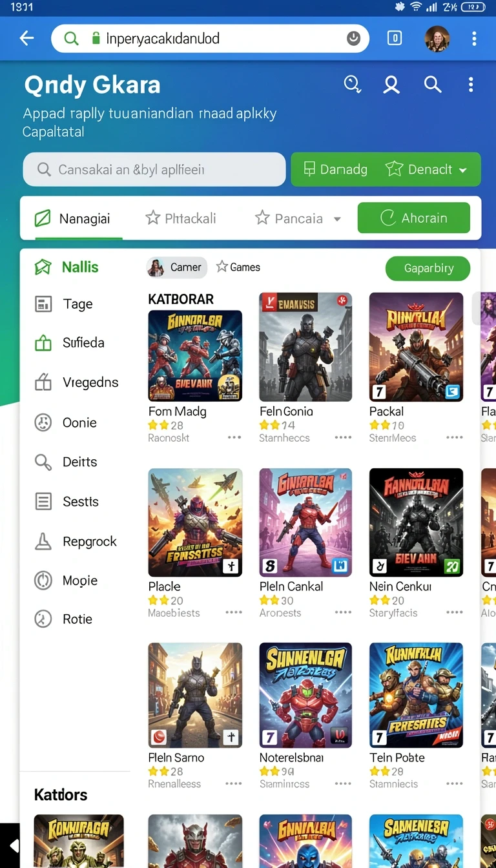496x868 pixels.
Task: Click the Staryffacis developer label
Action: [x=393, y=613]
